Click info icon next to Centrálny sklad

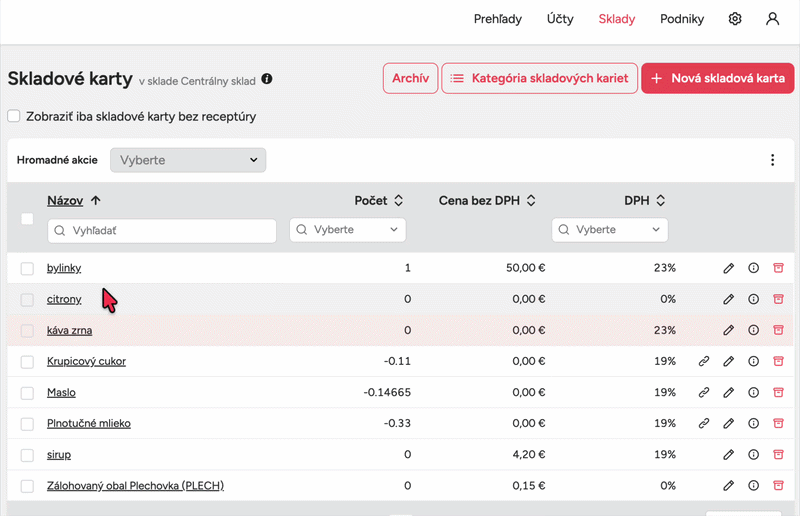coord(267,79)
